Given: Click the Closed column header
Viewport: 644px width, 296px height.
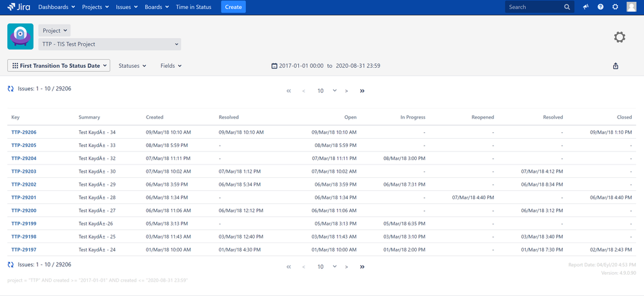Looking at the screenshot, I should tap(624, 117).
